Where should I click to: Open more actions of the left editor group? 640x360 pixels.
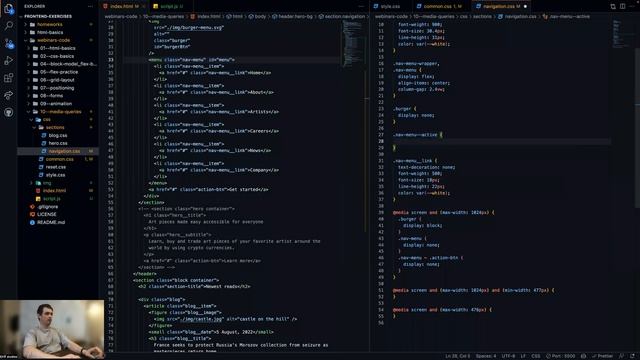361,6
